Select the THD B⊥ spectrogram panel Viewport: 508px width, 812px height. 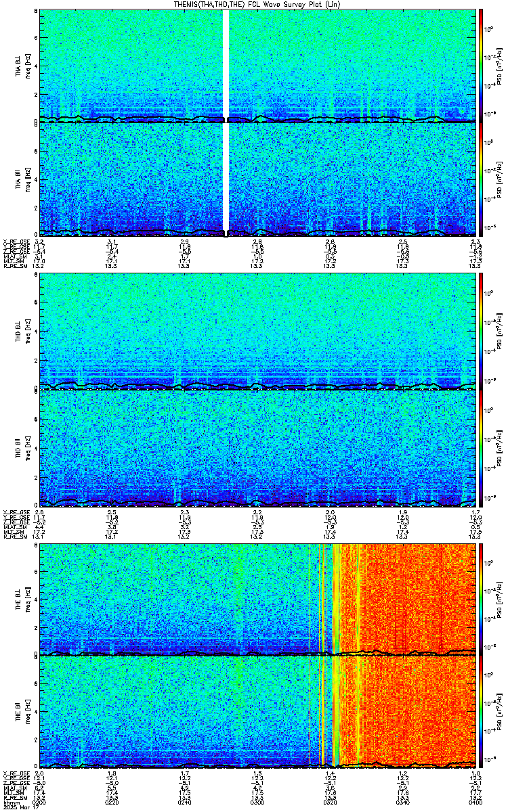pyautogui.click(x=257, y=332)
